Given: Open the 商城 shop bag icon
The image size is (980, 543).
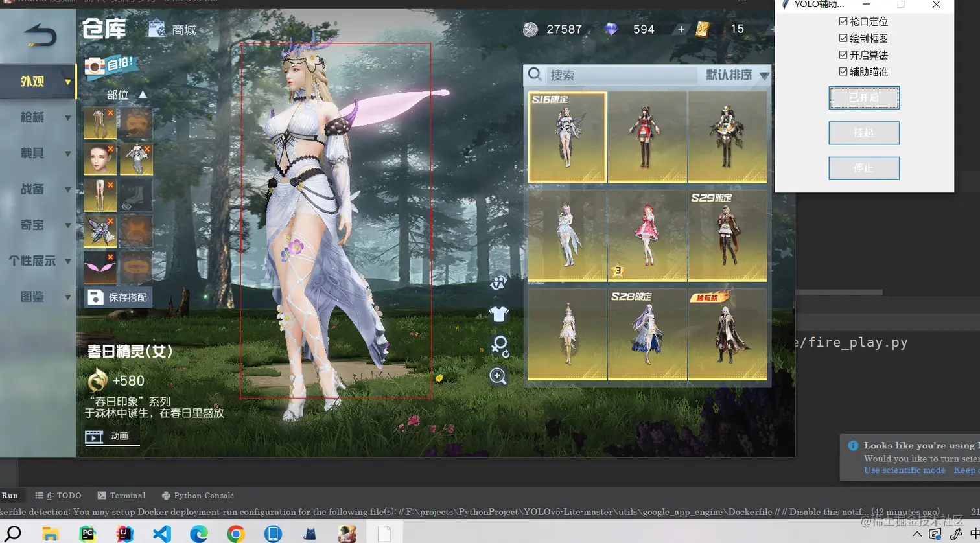Looking at the screenshot, I should click(156, 29).
